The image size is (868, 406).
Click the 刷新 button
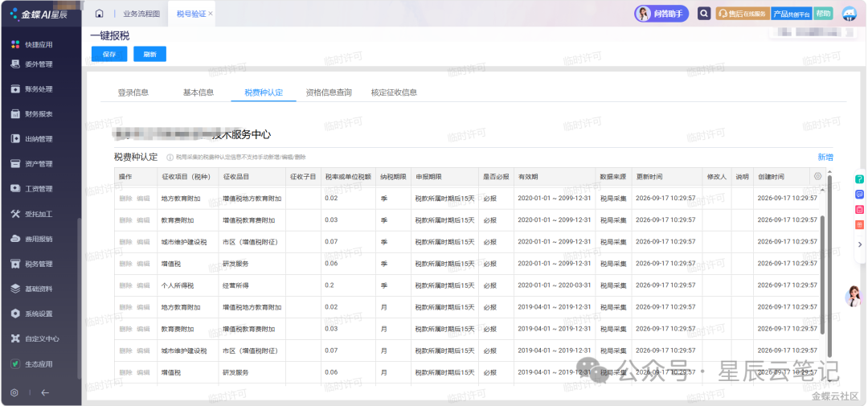click(x=149, y=55)
